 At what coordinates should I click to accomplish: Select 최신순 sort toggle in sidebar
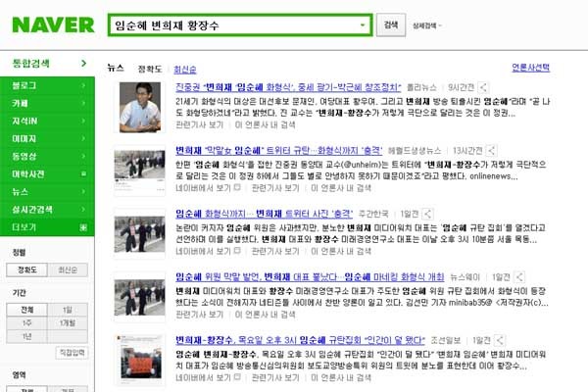(68, 270)
